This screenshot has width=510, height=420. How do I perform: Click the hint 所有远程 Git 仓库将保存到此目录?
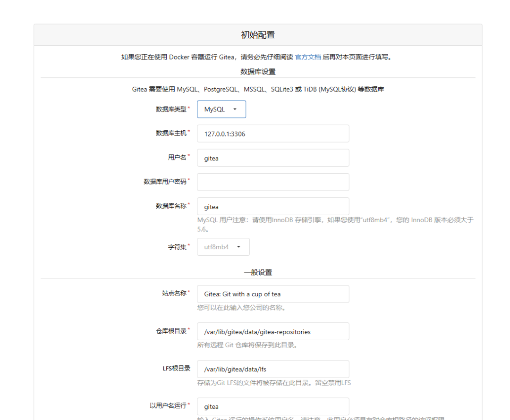pos(247,345)
